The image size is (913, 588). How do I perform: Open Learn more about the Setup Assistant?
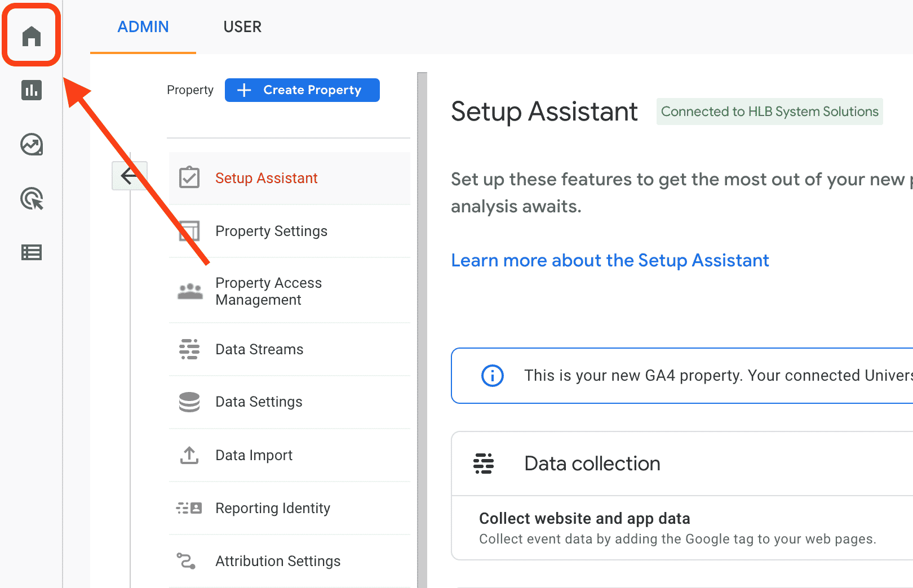(x=610, y=260)
